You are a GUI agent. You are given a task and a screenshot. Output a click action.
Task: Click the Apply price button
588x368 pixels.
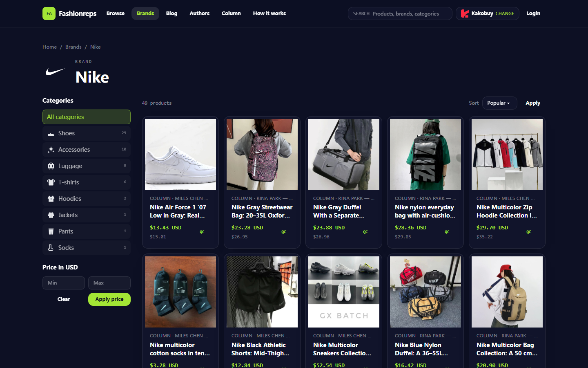pos(109,299)
